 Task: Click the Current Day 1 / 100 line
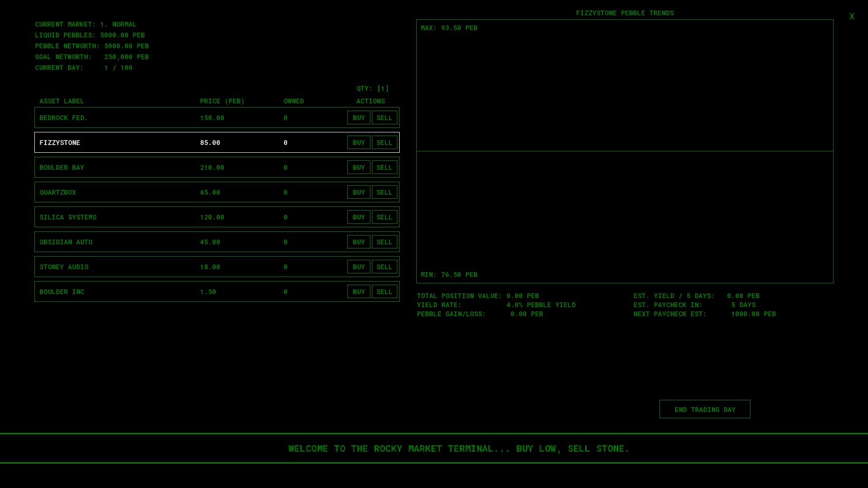coord(84,68)
